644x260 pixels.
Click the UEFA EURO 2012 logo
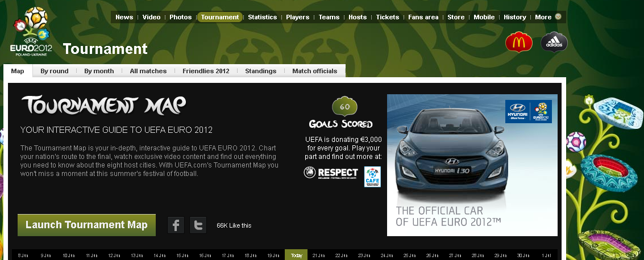[x=31, y=32]
